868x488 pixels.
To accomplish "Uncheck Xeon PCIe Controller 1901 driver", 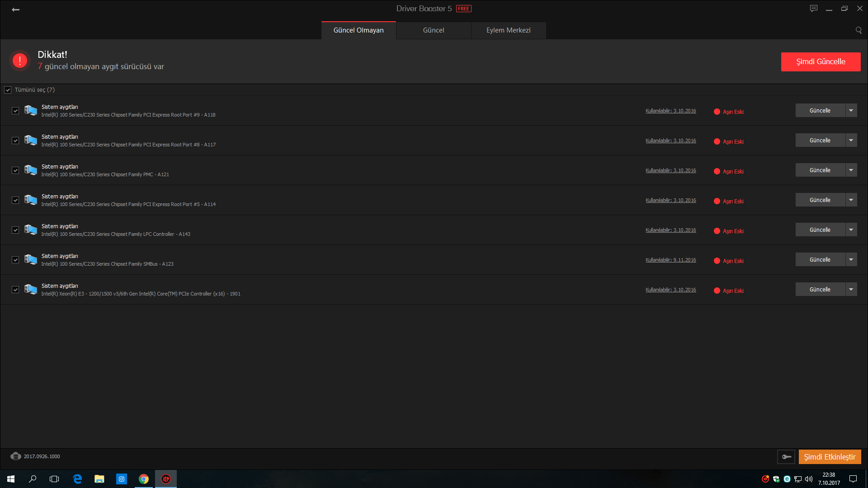I will coord(15,290).
